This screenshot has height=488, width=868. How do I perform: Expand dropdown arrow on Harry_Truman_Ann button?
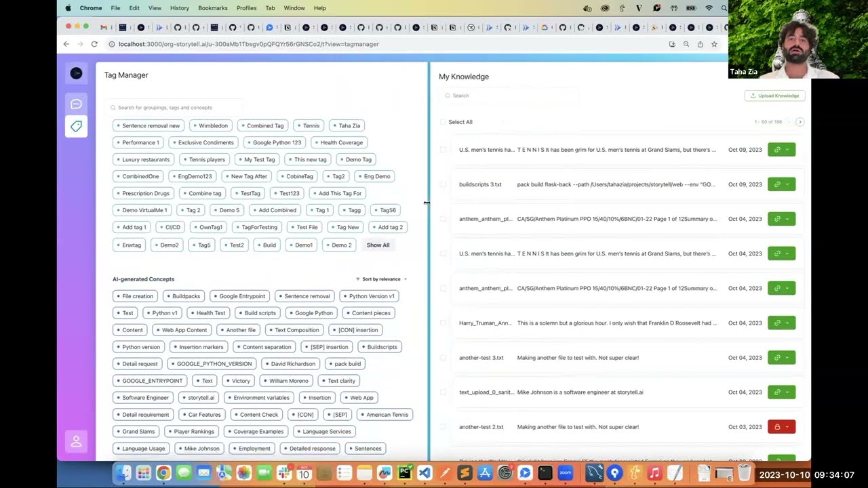[787, 323]
